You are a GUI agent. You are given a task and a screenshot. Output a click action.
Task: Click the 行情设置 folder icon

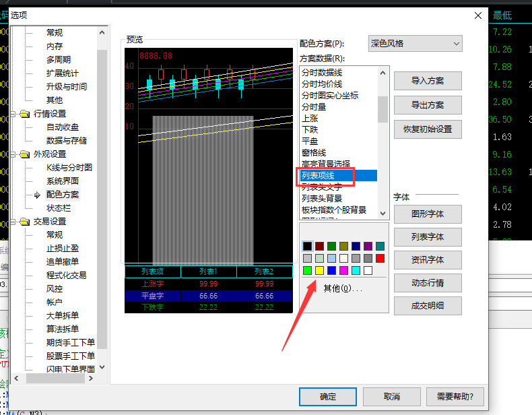pyautogui.click(x=25, y=114)
